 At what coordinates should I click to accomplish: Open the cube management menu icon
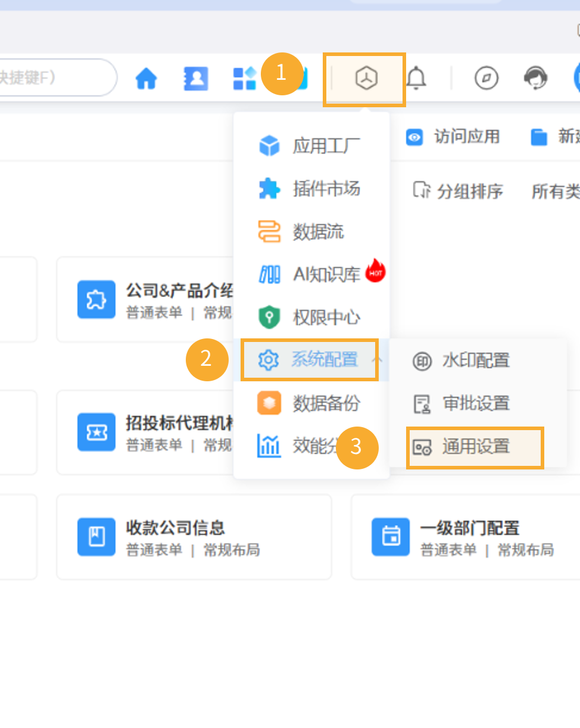(x=366, y=78)
